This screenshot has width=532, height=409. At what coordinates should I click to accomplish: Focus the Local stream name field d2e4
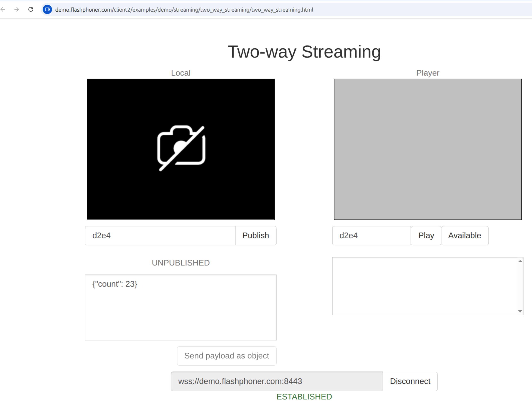[x=160, y=235]
